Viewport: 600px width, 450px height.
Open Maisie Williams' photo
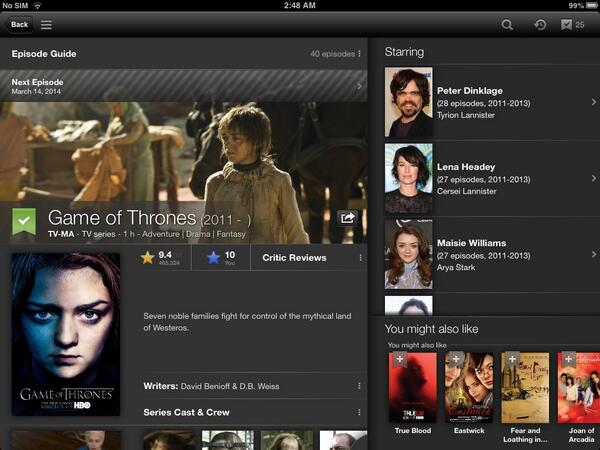(x=409, y=254)
